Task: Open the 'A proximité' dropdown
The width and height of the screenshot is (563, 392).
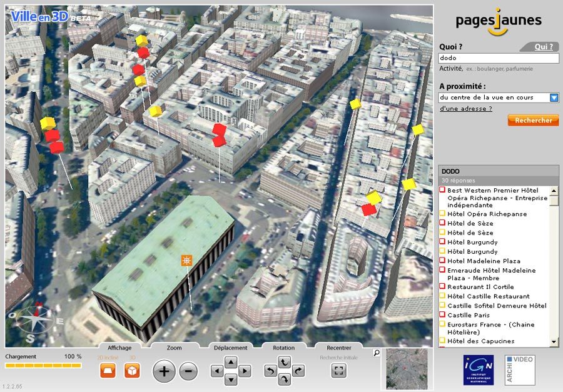Action: coord(554,98)
